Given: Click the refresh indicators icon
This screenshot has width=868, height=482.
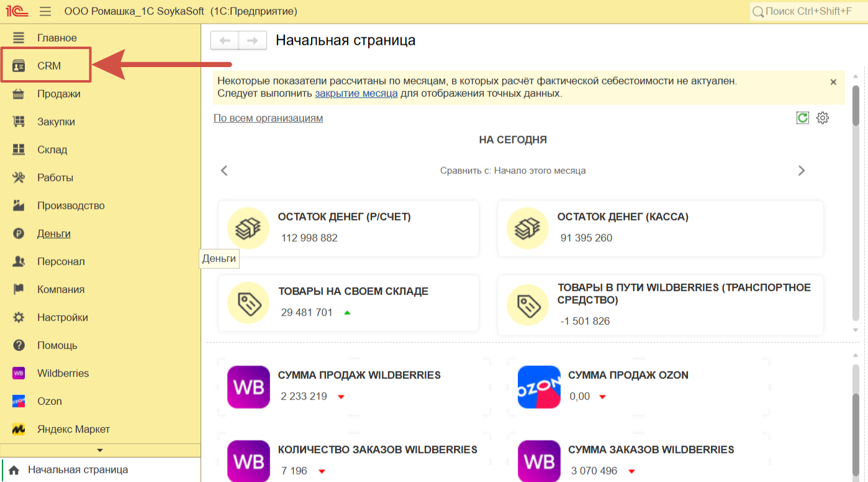Looking at the screenshot, I should pyautogui.click(x=803, y=118).
